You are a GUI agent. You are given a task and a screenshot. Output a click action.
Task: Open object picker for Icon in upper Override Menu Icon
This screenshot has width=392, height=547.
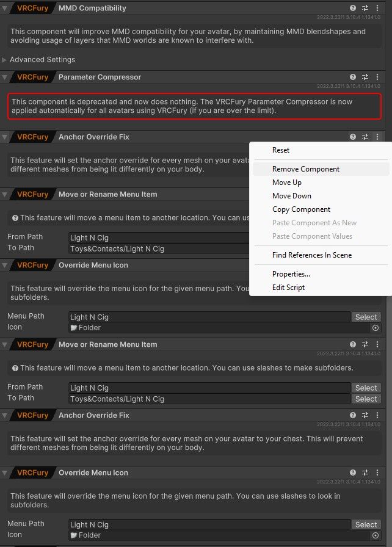tap(376, 328)
